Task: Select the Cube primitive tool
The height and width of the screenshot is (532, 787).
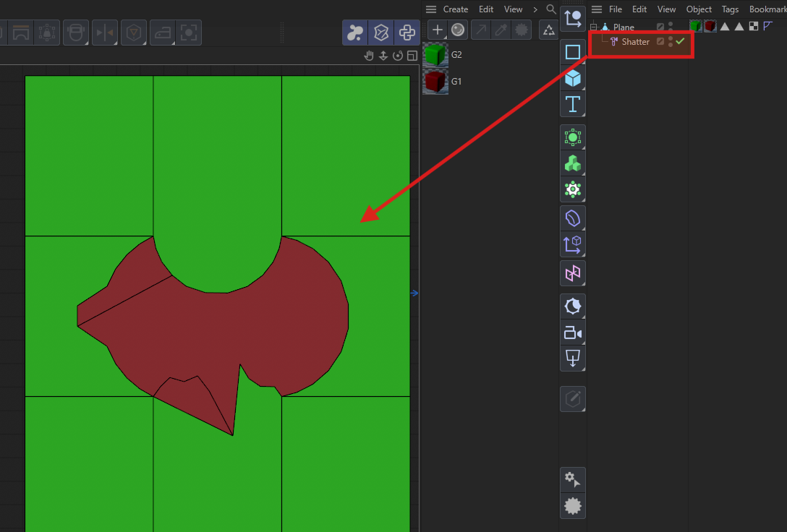Action: pos(573,77)
